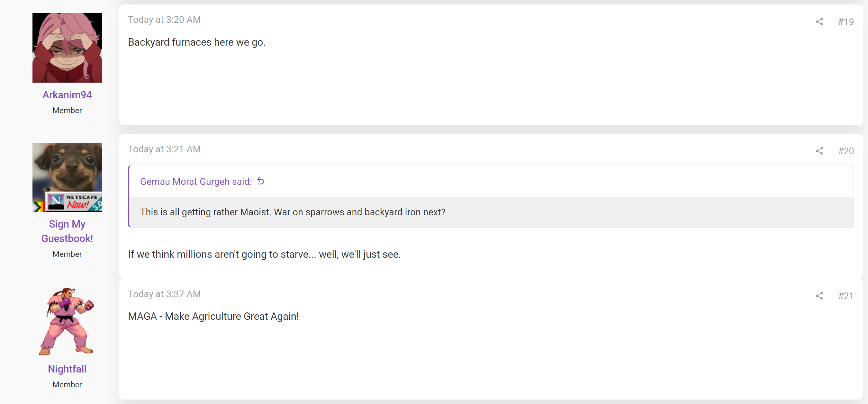This screenshot has height=404, width=868.
Task: Open permalink for post #19
Action: pyautogui.click(x=846, y=22)
